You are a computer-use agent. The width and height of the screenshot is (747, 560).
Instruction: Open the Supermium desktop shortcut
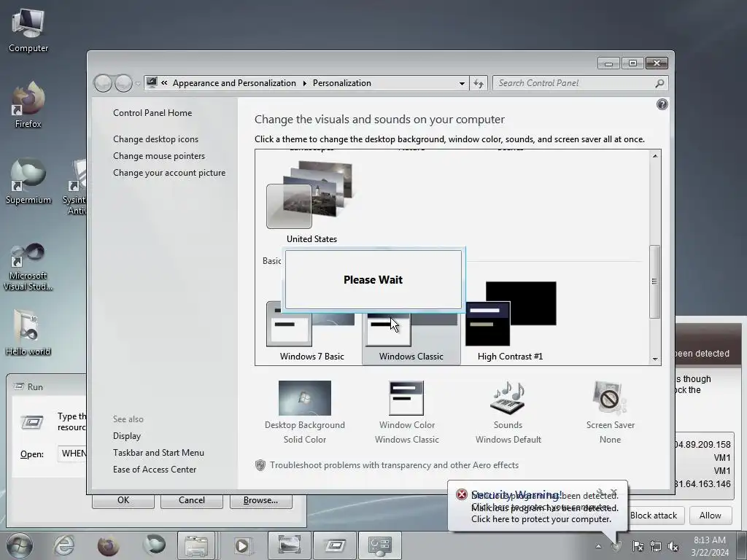28,181
